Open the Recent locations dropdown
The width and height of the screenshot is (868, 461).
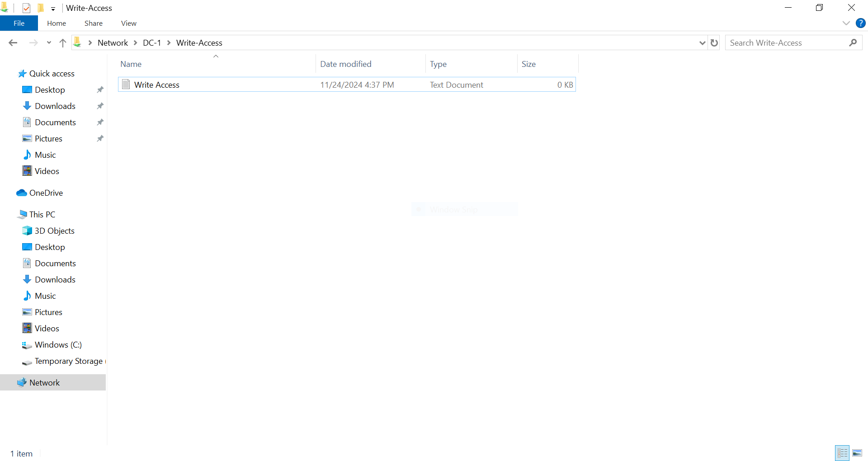tap(49, 43)
